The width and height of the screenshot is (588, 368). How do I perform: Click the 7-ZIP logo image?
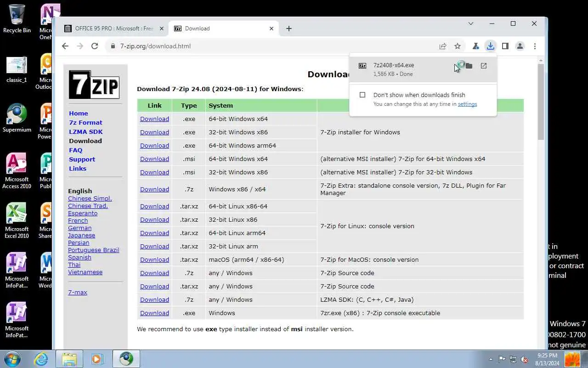(94, 84)
